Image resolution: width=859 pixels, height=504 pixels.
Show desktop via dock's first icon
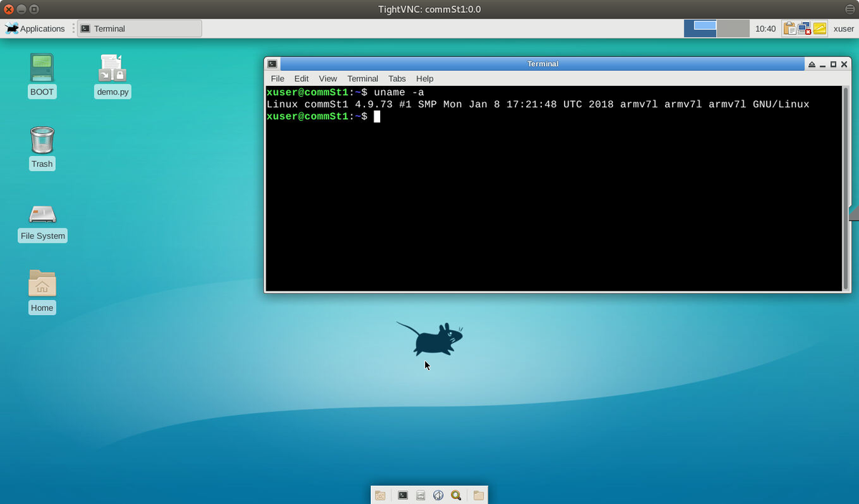(x=380, y=495)
